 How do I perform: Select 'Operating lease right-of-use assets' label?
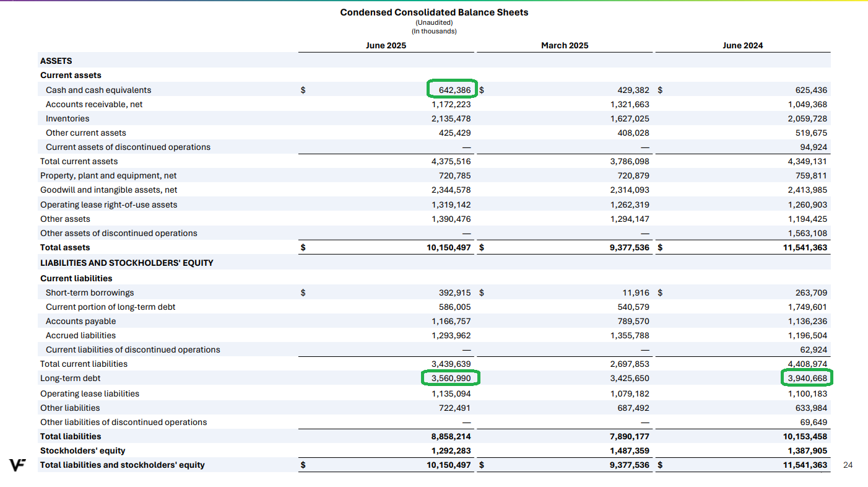tap(109, 204)
